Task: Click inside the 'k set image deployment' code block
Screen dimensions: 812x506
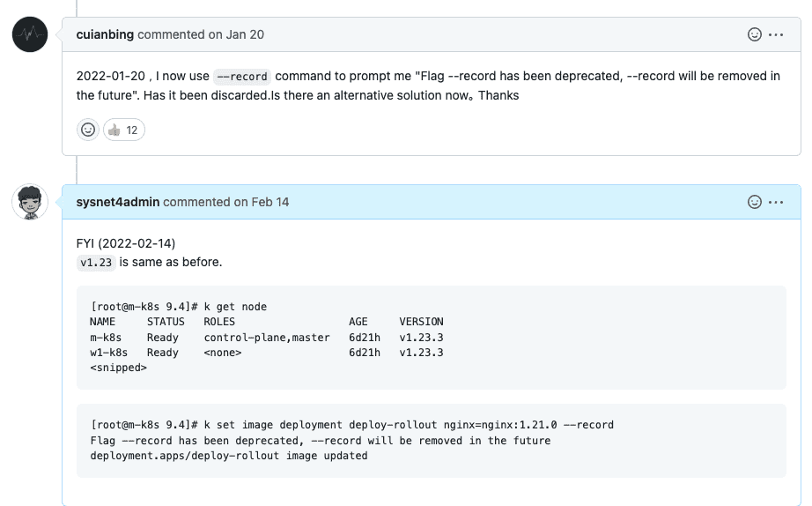Action: (432, 441)
